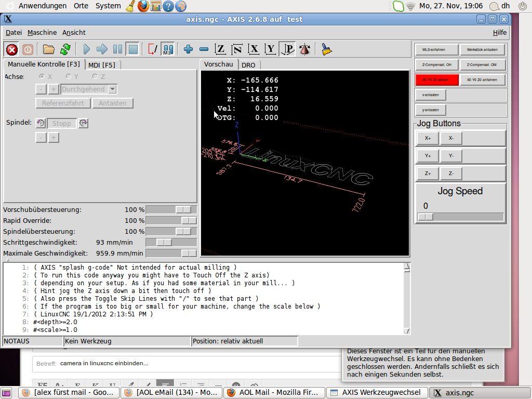Open the Hilfe menu

point(499,33)
